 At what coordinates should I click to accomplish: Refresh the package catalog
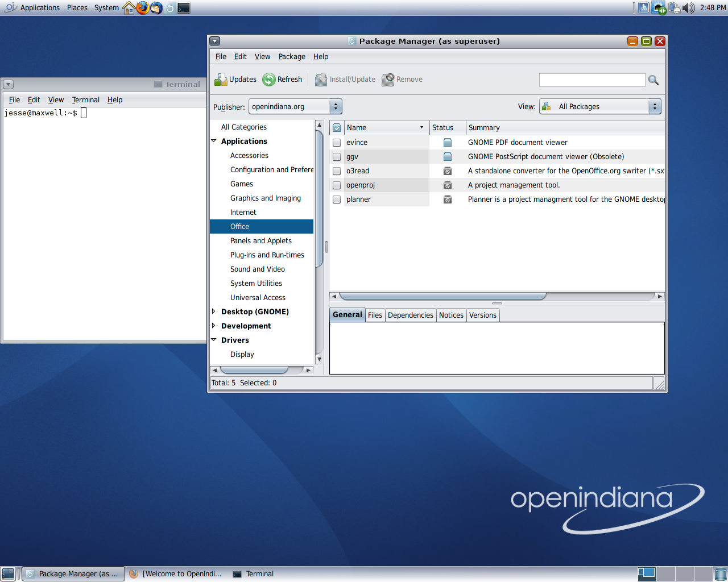coord(283,80)
